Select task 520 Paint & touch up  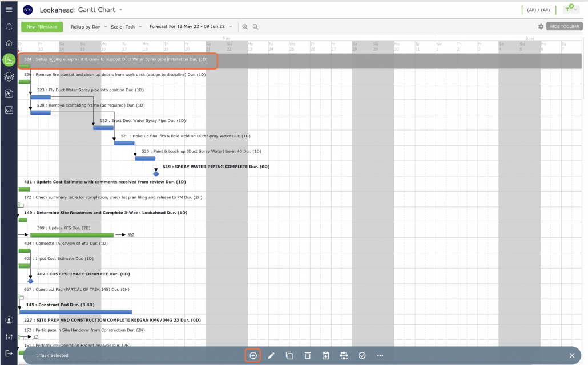pyautogui.click(x=202, y=151)
